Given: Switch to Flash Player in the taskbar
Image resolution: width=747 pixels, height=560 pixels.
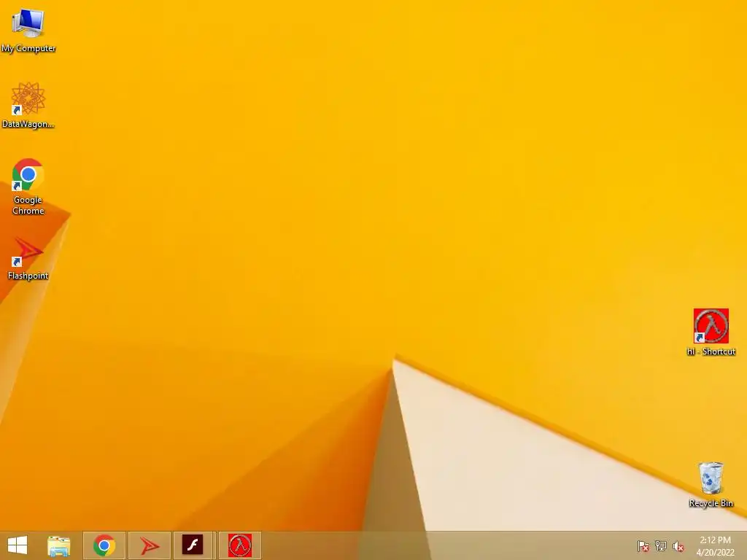Looking at the screenshot, I should (194, 545).
